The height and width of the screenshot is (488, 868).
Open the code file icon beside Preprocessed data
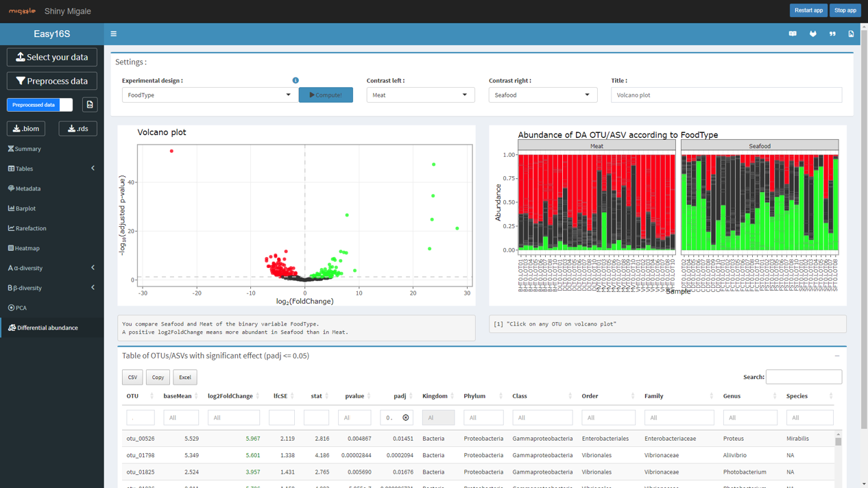click(x=90, y=105)
